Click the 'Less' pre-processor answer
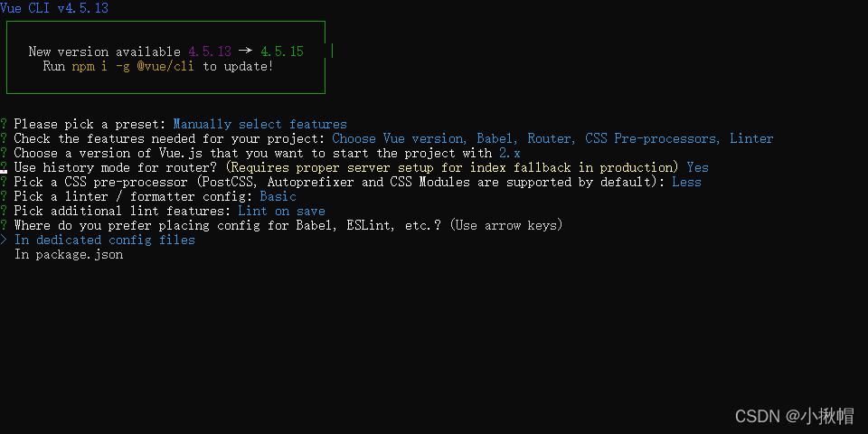868x434 pixels. [x=687, y=182]
